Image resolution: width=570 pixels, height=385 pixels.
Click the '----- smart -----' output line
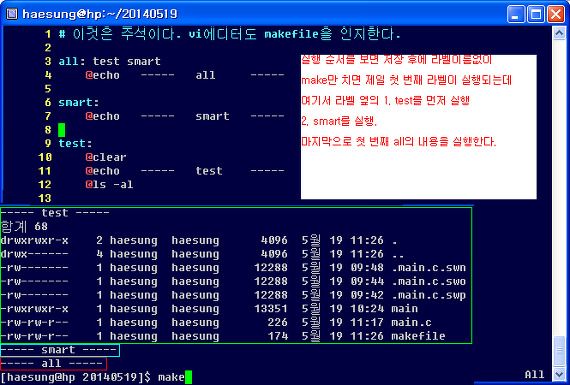tap(59, 350)
